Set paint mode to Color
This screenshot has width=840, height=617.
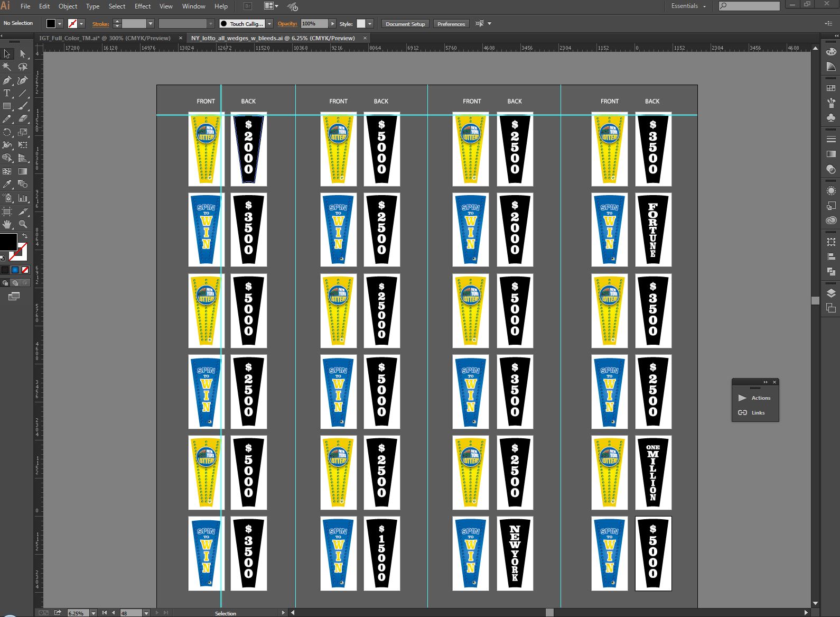coord(5,270)
